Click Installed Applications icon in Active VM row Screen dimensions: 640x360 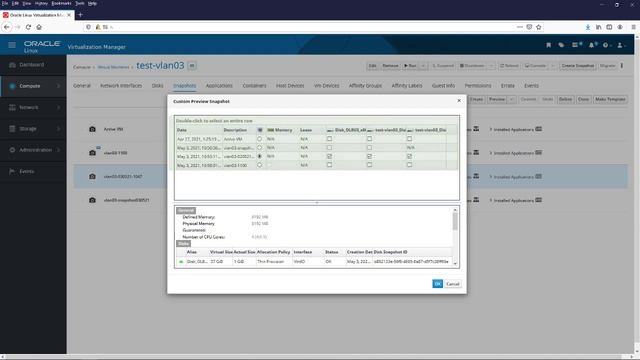click(539, 129)
